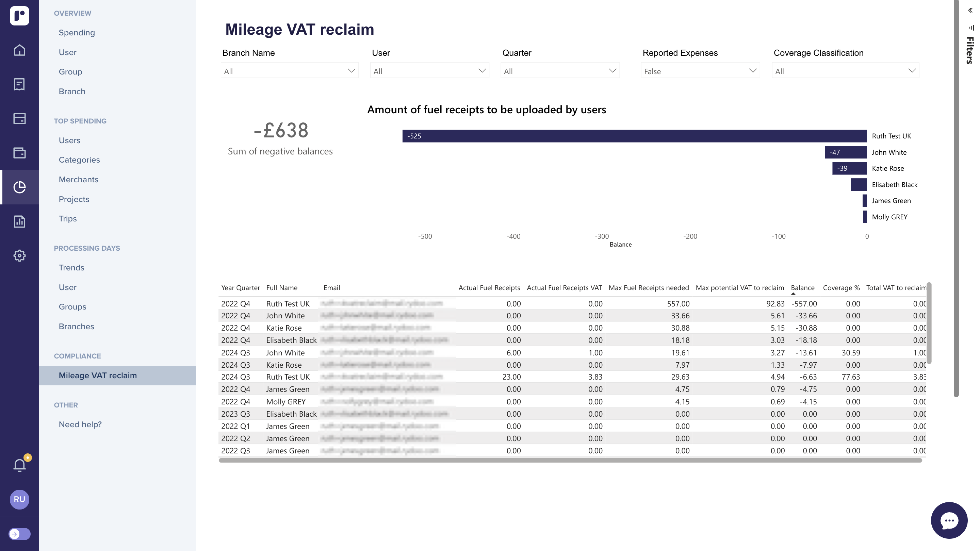
Task: Open the Quarter dropdown
Action: [x=560, y=71]
